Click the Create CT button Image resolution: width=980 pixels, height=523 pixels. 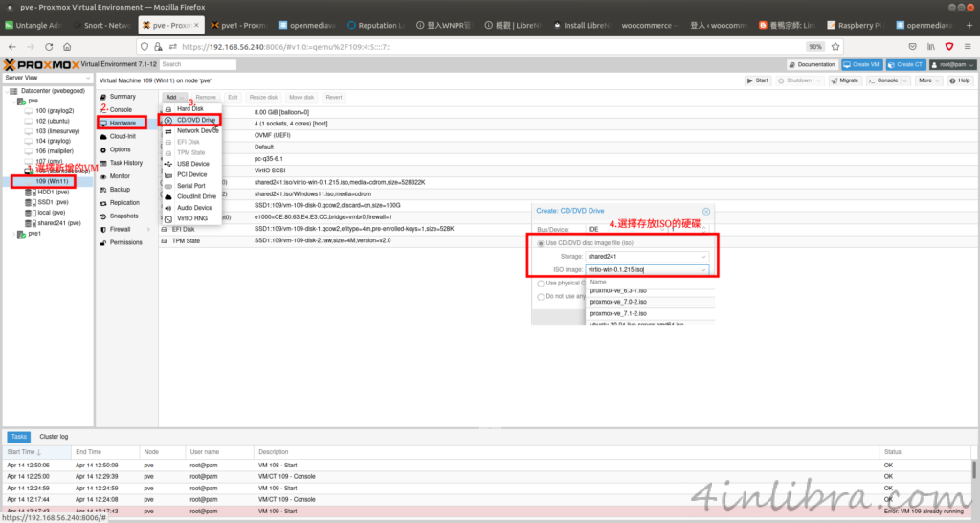905,64
